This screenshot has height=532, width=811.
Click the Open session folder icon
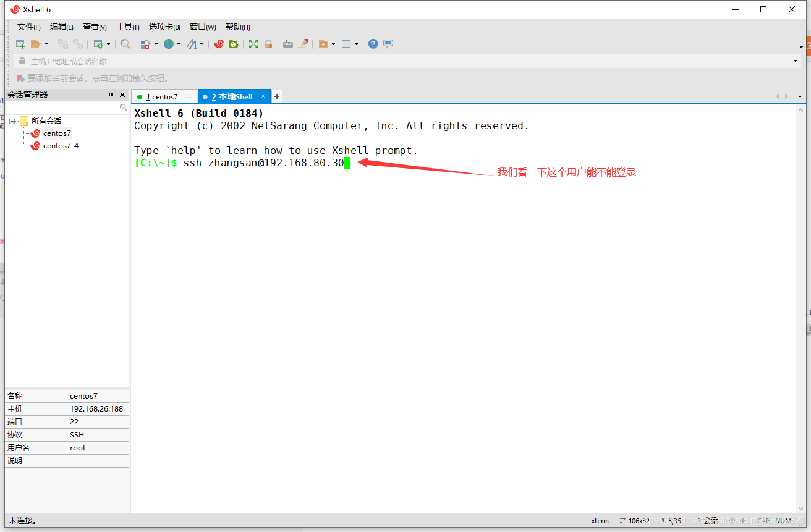click(x=36, y=44)
